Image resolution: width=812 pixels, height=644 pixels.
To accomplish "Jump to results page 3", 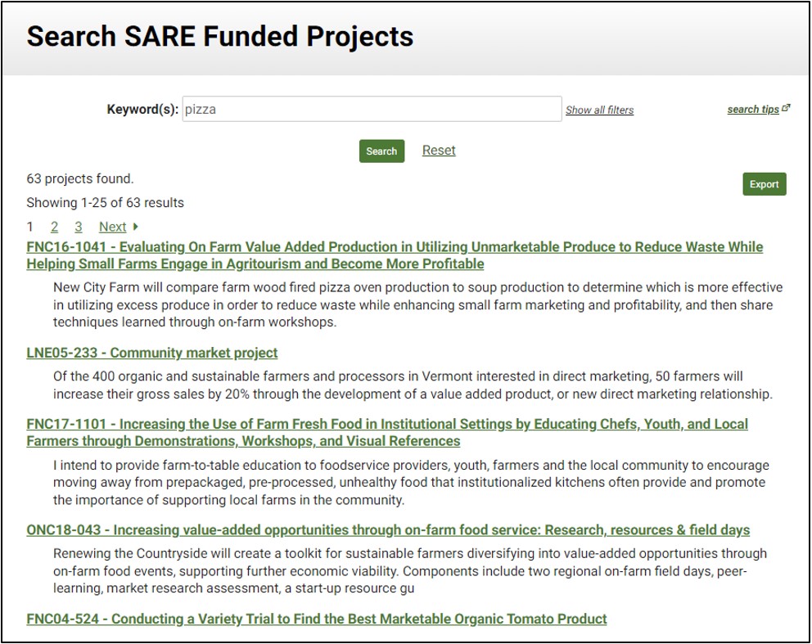I will point(79,227).
